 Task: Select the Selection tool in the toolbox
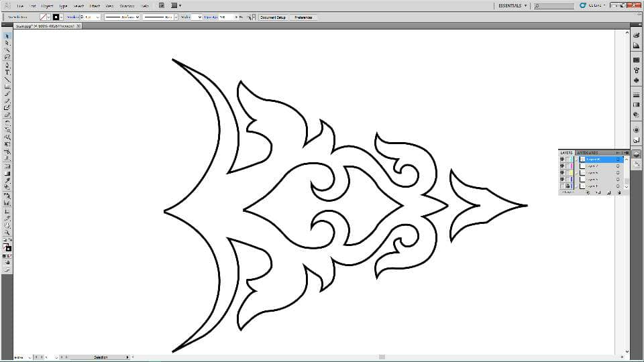[x=7, y=36]
